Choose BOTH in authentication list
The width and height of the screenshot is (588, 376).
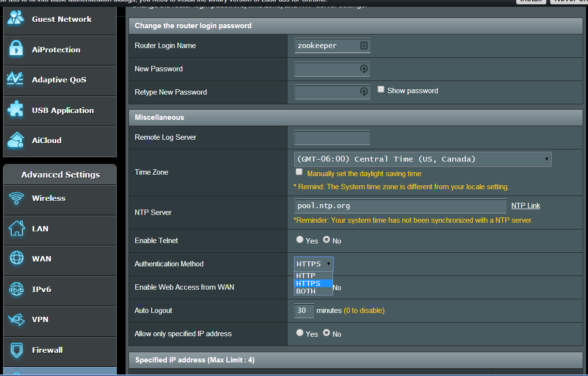[x=313, y=291]
